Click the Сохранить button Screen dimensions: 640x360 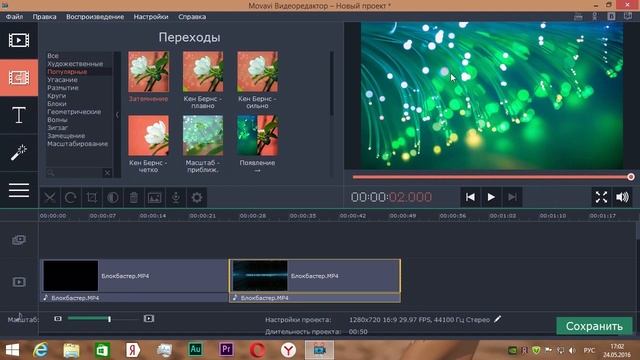pyautogui.click(x=594, y=326)
